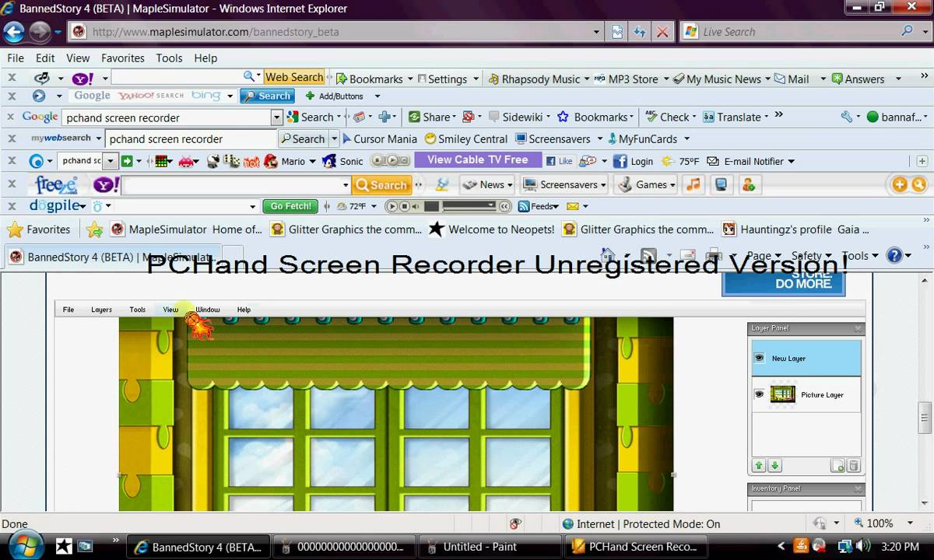Open the MapleSimulator Home favorite link
The height and width of the screenshot is (560, 934).
pos(187,229)
